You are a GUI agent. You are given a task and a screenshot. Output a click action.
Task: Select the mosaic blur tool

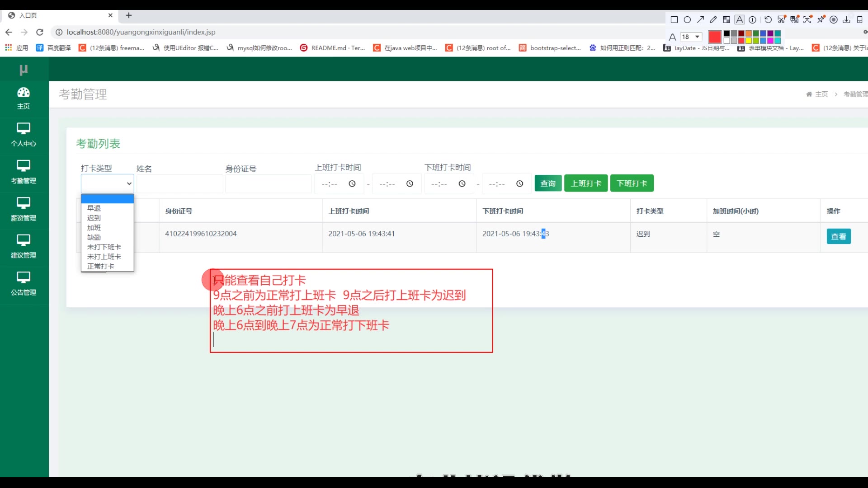click(726, 20)
